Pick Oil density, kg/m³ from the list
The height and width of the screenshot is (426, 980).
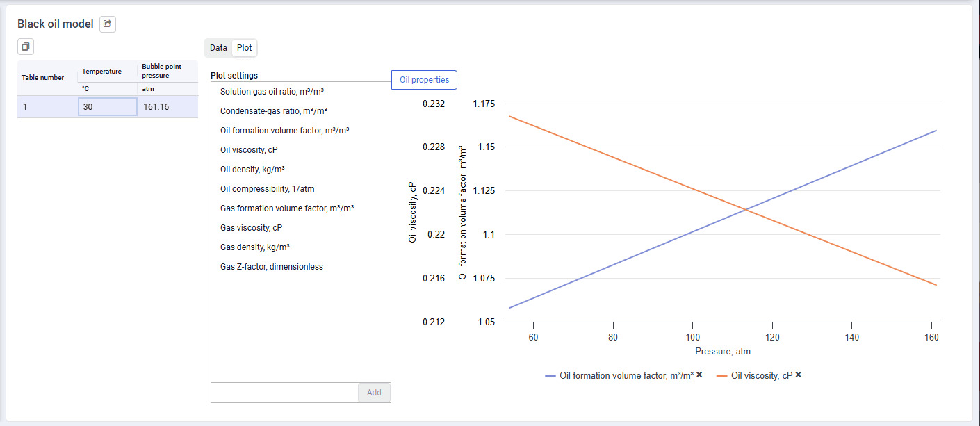[x=300, y=170]
